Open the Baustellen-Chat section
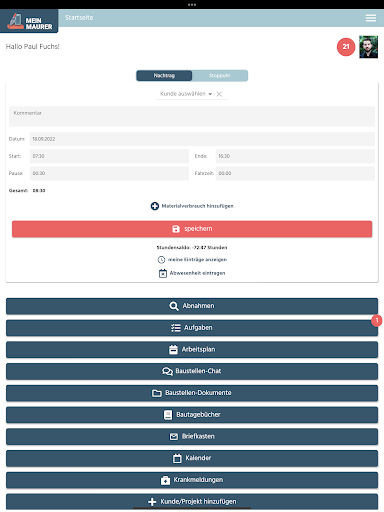Viewport: 384px width, 512px height. [x=192, y=371]
